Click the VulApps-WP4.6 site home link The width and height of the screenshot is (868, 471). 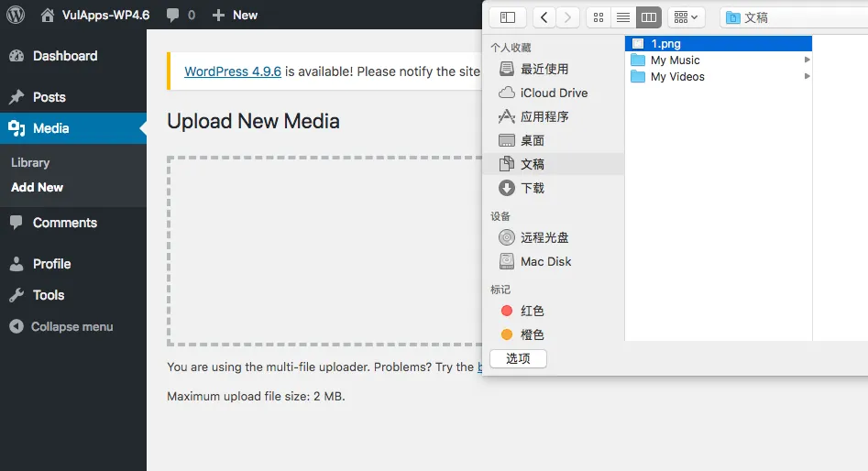click(95, 15)
